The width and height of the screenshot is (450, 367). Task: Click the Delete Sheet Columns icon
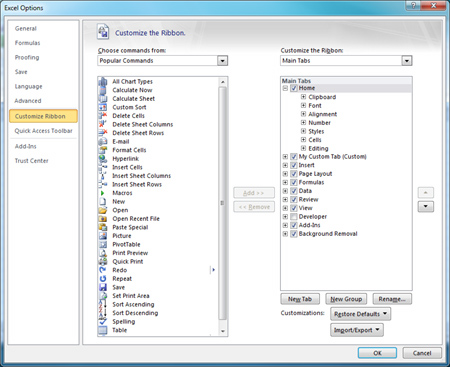pos(103,124)
